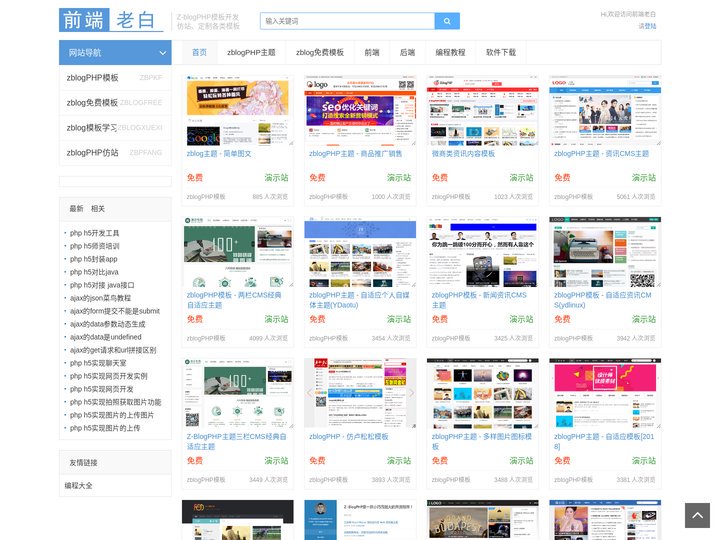Click 演示站 for 仿卢松松模板
The width and height of the screenshot is (720, 540).
click(x=399, y=461)
